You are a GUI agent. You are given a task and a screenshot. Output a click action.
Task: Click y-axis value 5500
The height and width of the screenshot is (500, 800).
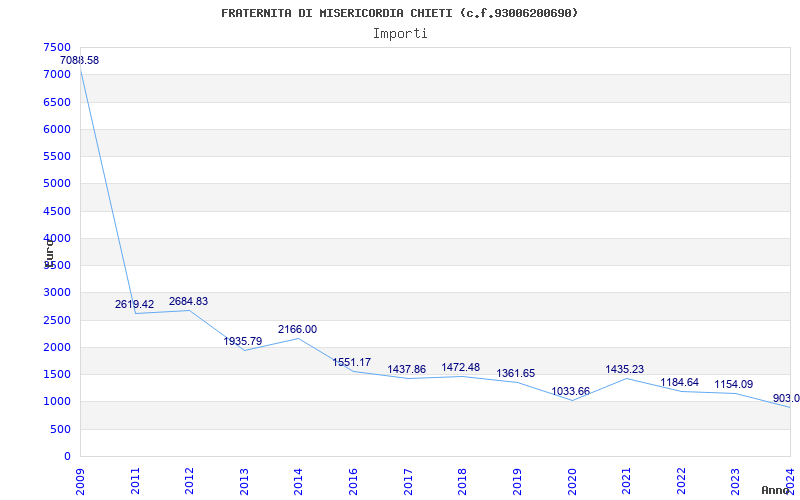coord(57,156)
